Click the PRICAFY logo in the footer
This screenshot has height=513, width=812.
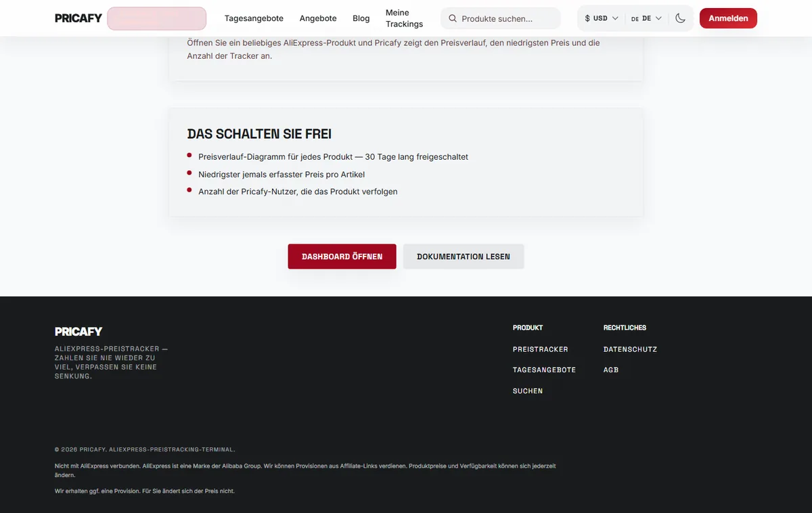click(x=78, y=332)
